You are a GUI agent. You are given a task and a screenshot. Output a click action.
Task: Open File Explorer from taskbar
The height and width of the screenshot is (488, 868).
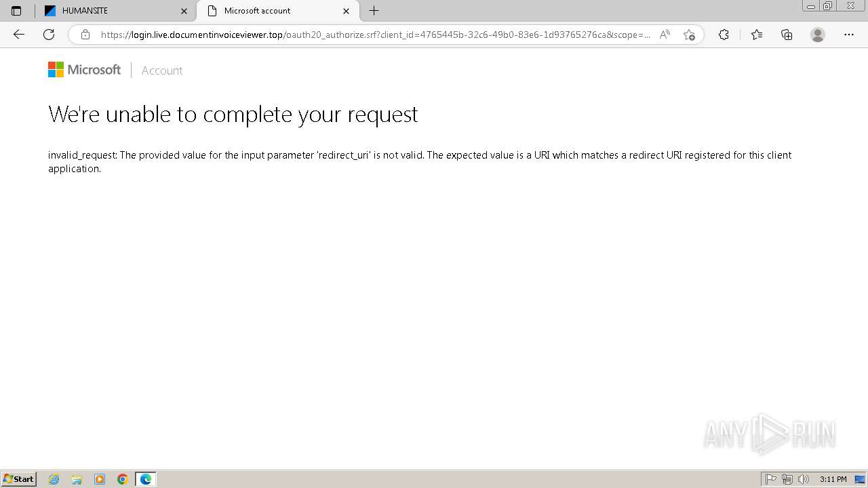(77, 479)
